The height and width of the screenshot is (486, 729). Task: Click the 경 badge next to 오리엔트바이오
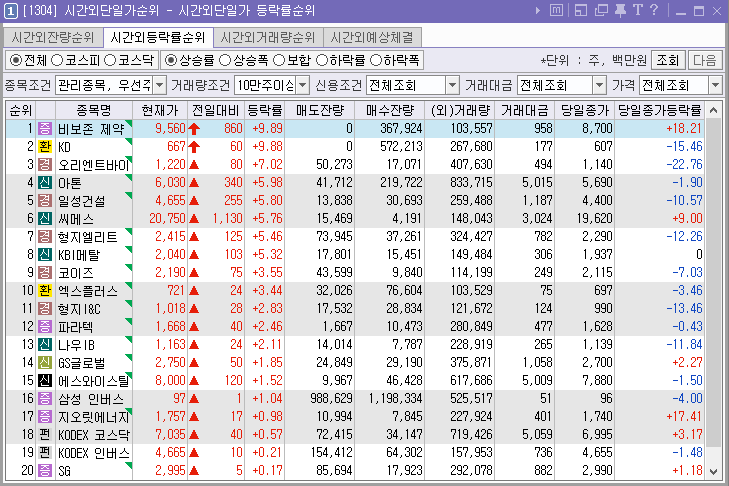[x=45, y=165]
